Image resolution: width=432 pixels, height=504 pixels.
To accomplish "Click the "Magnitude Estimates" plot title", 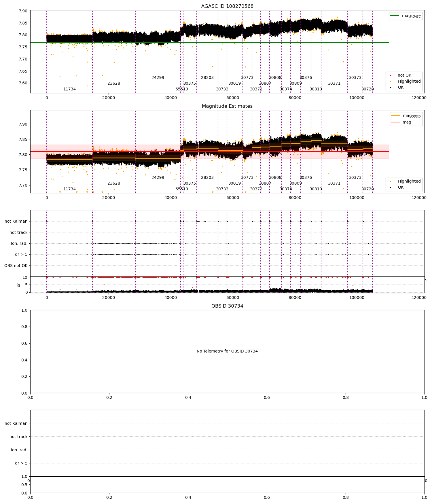I will click(x=227, y=106).
